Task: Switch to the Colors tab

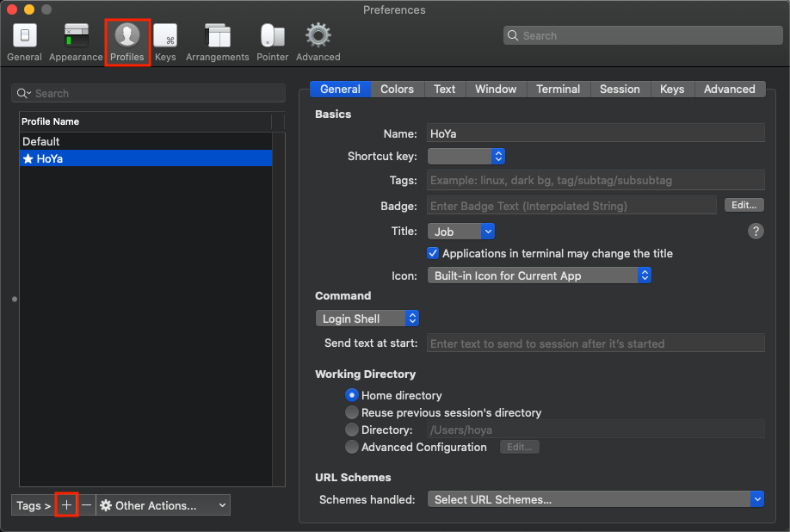Action: [397, 90]
